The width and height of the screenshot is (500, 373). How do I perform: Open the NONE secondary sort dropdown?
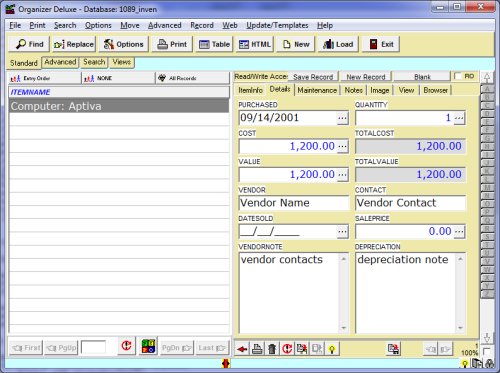[x=118, y=78]
